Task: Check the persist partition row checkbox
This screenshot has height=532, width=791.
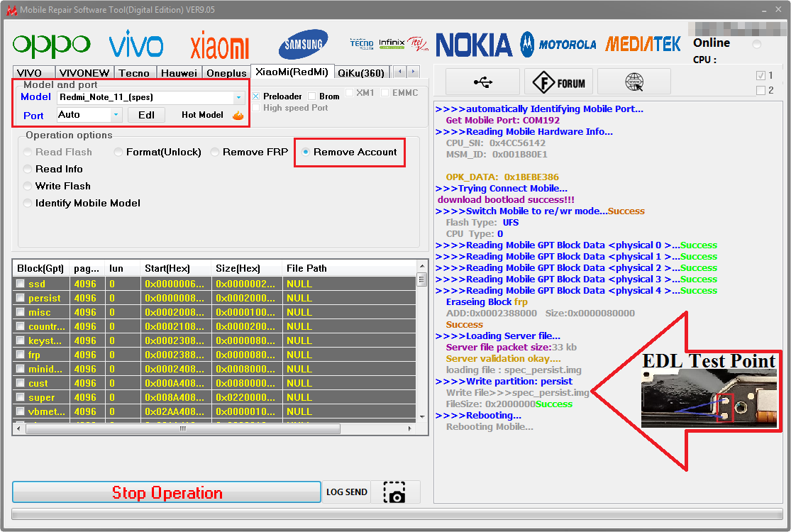Action: tap(20, 297)
